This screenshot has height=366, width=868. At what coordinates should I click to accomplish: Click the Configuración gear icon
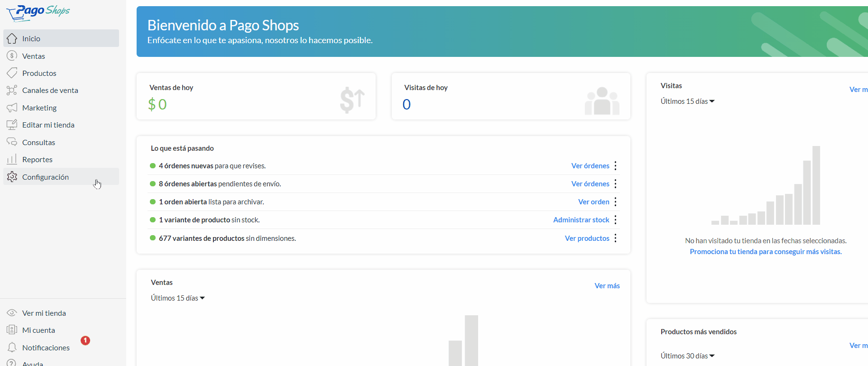coord(12,177)
